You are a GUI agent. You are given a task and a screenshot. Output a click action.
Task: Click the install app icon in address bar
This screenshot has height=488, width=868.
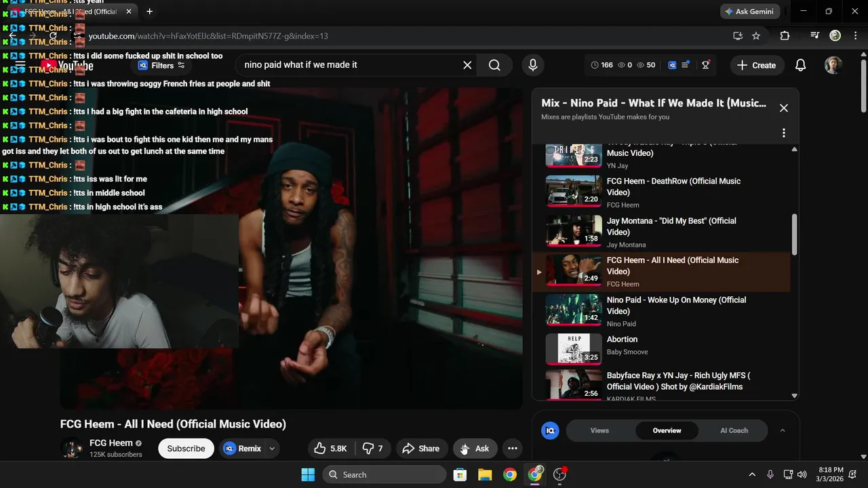point(738,36)
